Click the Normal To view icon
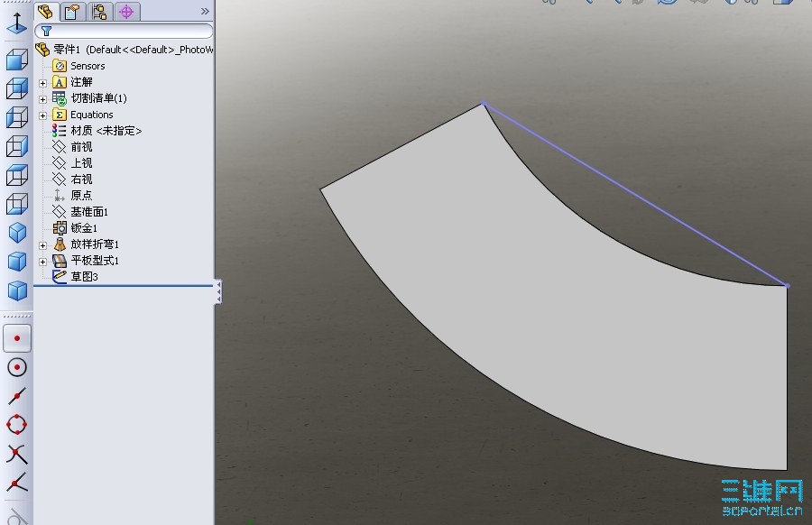The width and height of the screenshot is (812, 525). coord(16,23)
